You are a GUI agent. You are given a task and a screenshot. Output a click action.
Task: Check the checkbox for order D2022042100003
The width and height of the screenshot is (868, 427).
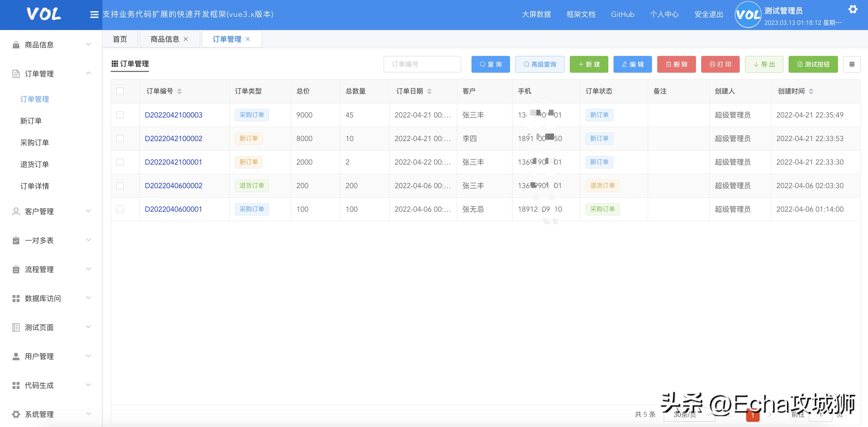click(x=120, y=115)
